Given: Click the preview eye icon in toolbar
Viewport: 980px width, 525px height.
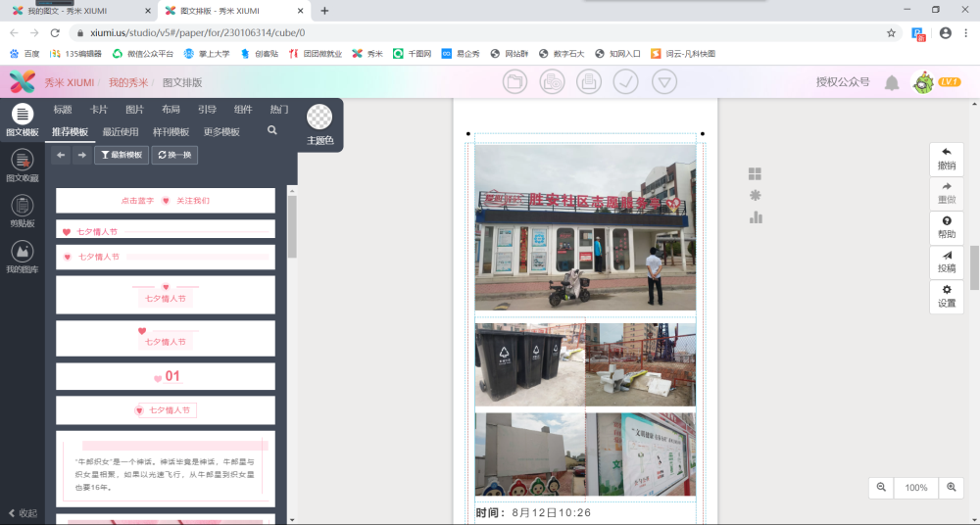Looking at the screenshot, I should pyautogui.click(x=552, y=82).
